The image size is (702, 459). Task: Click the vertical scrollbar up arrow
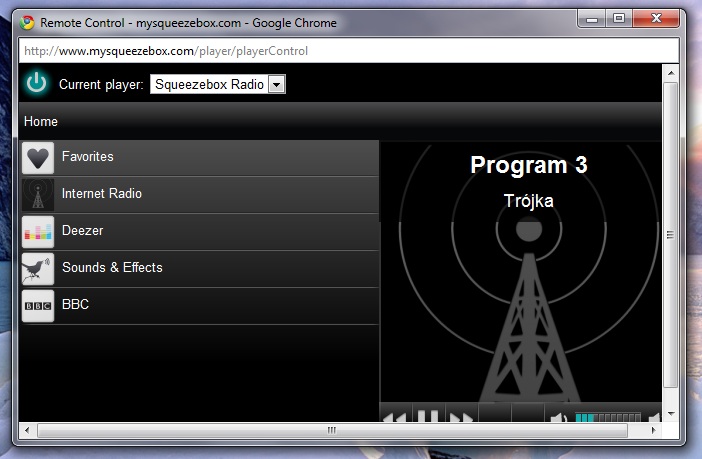671,74
